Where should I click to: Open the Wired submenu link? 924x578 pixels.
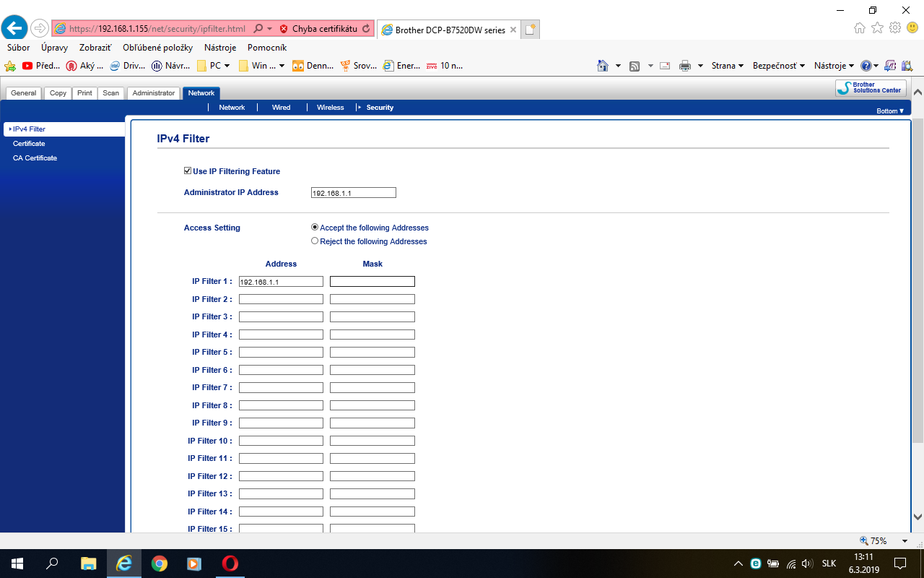[x=281, y=108]
